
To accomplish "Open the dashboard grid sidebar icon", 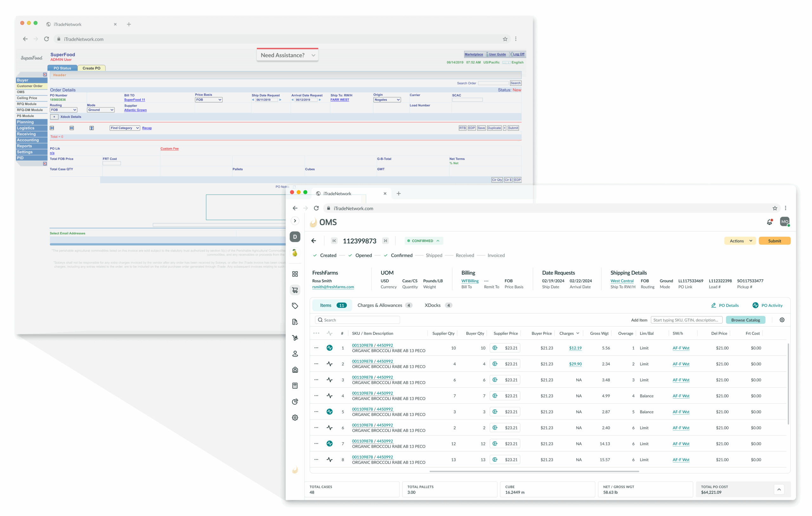I will click(x=295, y=274).
